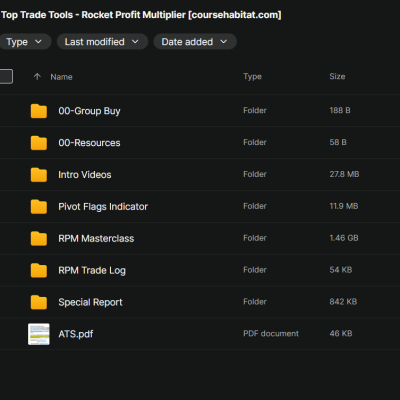Viewport: 400px width, 400px height.
Task: Click the 46 KB size value
Action: pos(341,334)
